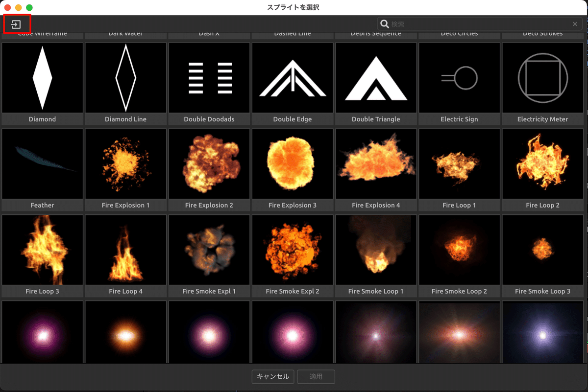Image resolution: width=588 pixels, height=392 pixels.
Task: Pick the Fire Explosion 3 sprite
Action: pos(292,164)
